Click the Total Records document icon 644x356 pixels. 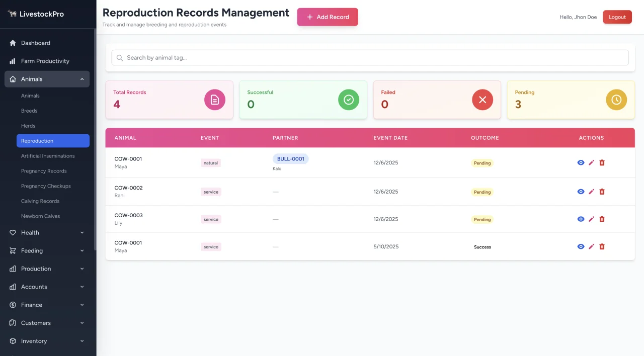tap(215, 100)
